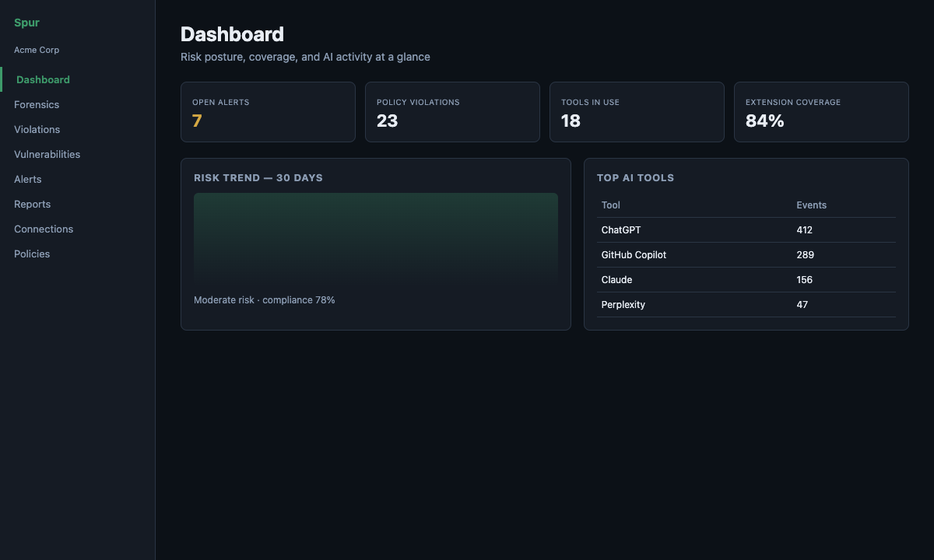Image resolution: width=934 pixels, height=560 pixels.
Task: Click the 156 events value
Action: click(x=804, y=280)
